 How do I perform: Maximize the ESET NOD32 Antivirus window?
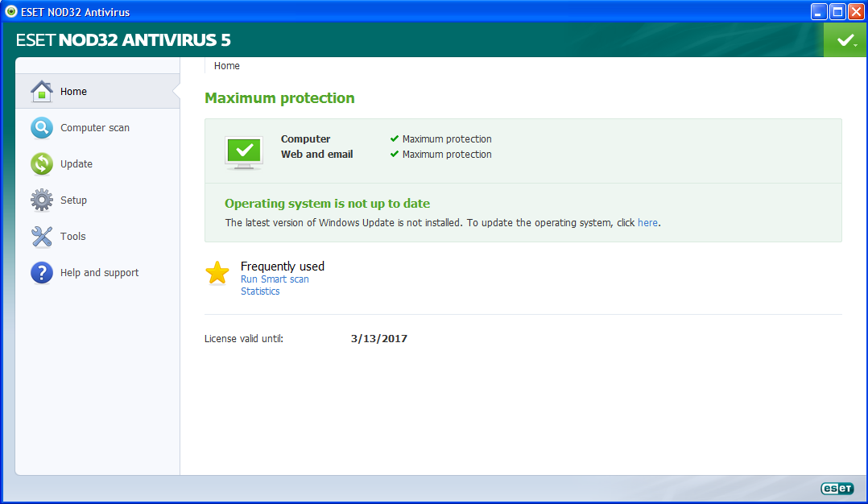coord(837,11)
